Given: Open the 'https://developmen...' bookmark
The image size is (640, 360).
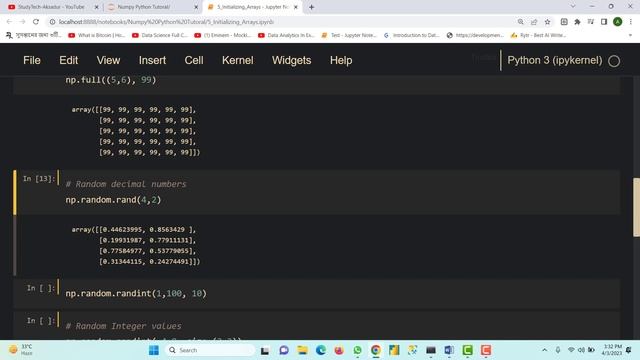Looking at the screenshot, I should tap(475, 36).
